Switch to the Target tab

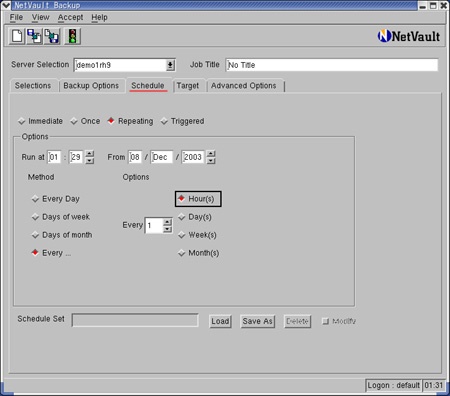pyautogui.click(x=188, y=86)
